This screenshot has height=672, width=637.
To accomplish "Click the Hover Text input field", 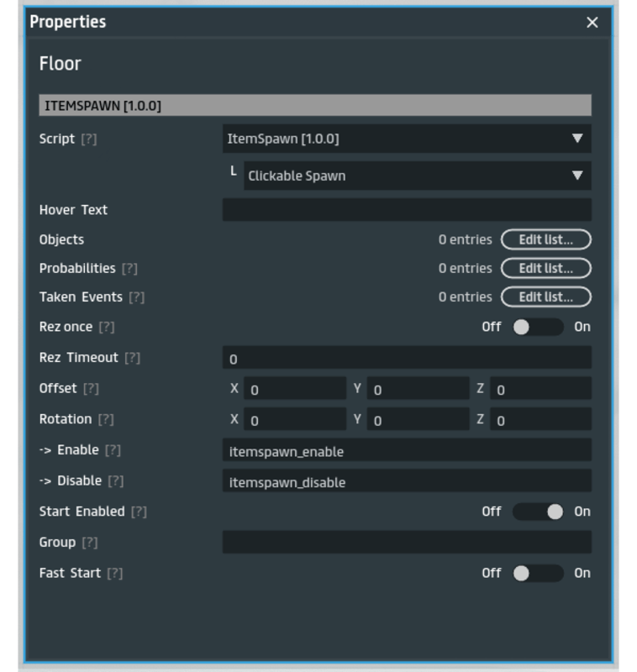I will point(406,210).
